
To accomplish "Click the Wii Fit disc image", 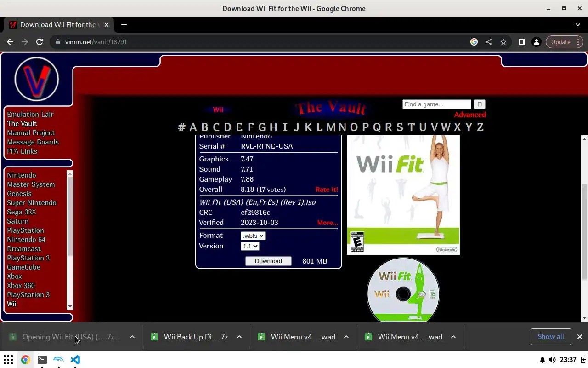I will point(403,290).
